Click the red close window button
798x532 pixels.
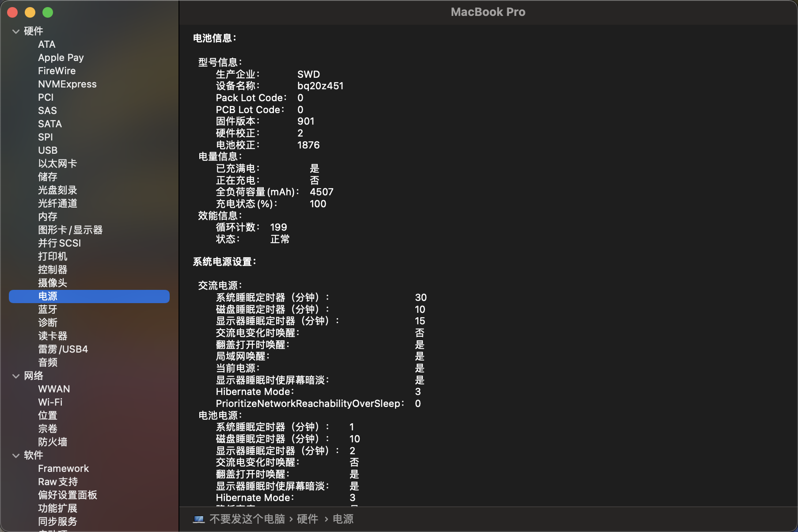[x=12, y=12]
